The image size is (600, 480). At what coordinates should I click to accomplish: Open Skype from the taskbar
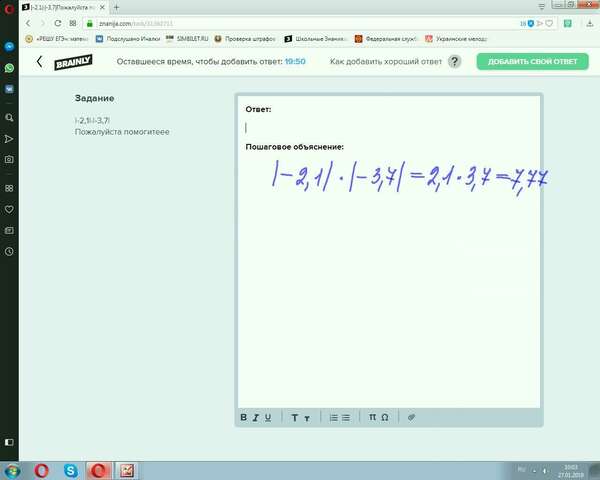[70, 470]
